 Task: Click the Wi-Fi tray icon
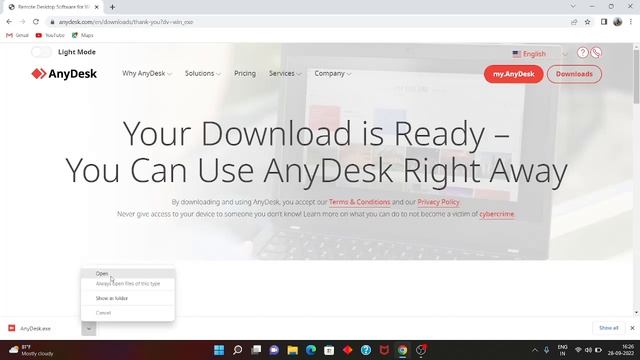pyautogui.click(x=578, y=350)
